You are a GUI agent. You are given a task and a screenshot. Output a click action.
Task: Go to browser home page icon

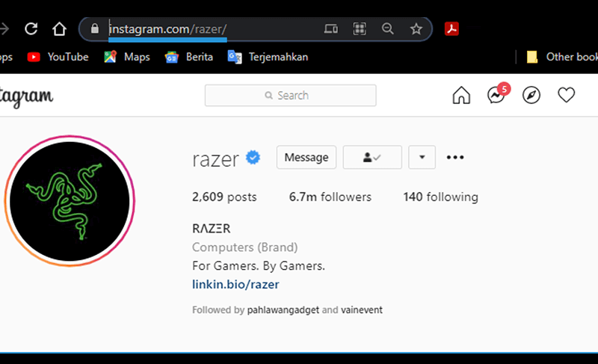click(x=59, y=29)
